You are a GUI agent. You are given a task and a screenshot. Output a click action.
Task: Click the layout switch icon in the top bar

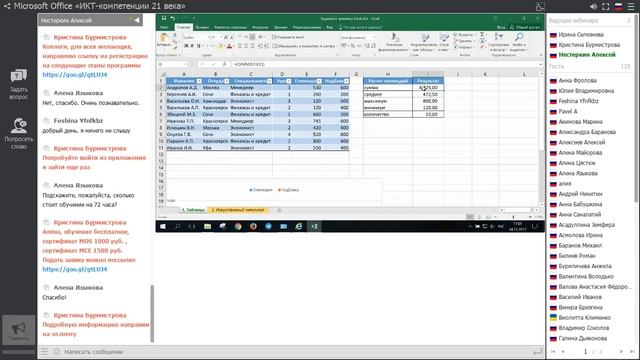tap(540, 7)
